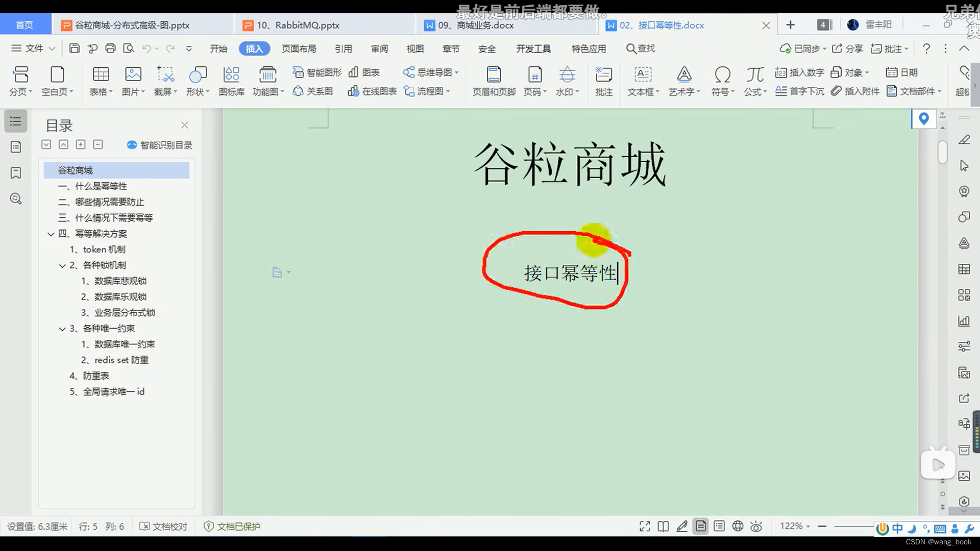Screen dimensions: 980x551
Task: Open the 公式 formula tool
Action: tap(754, 81)
